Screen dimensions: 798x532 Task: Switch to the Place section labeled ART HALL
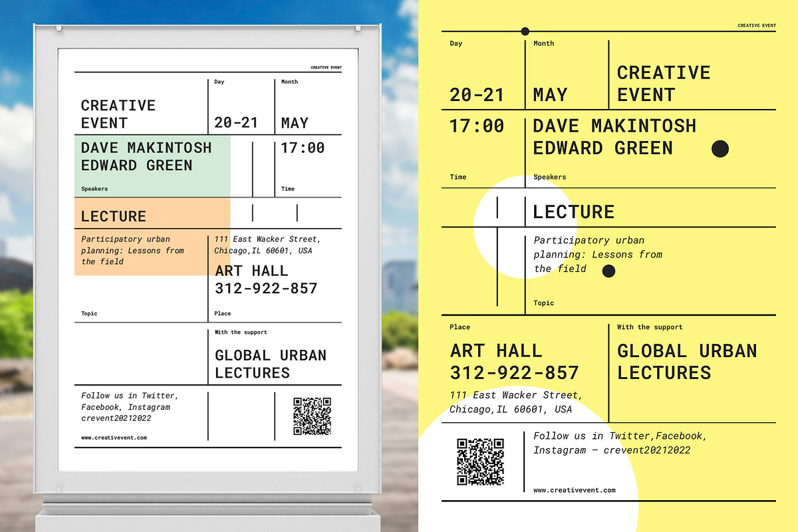[496, 350]
